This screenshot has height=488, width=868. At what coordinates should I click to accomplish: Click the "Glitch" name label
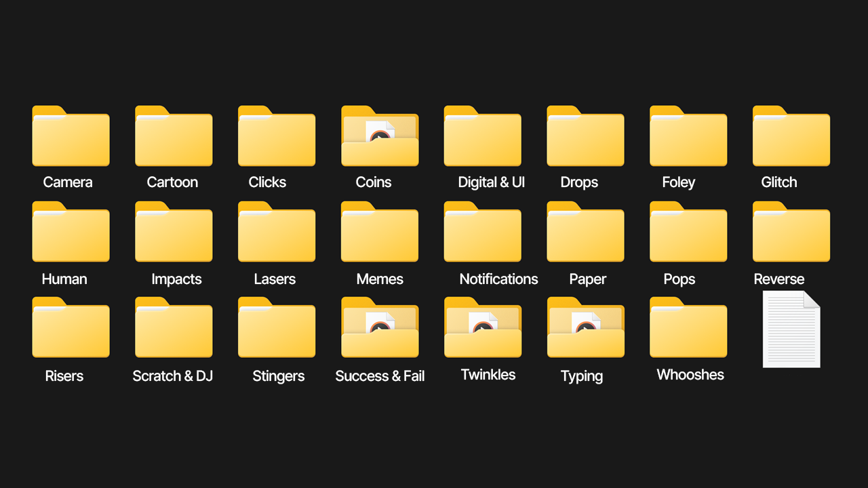tap(779, 182)
